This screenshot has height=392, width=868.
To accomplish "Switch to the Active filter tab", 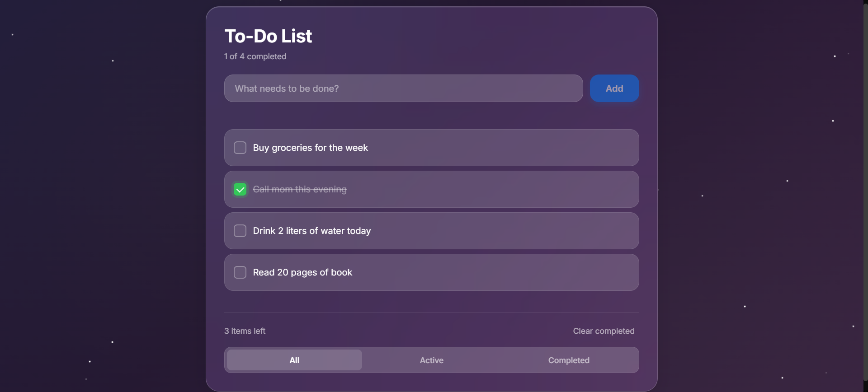I will tap(431, 360).
